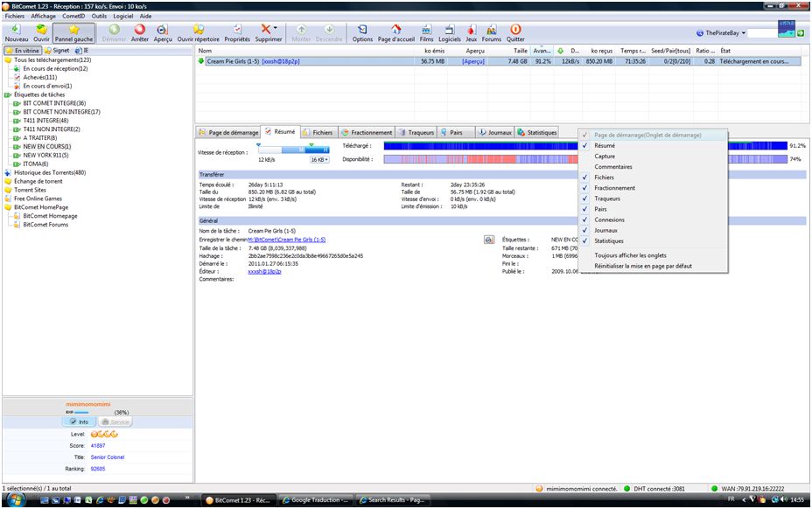
Task: Select Achevés(111) in the tree
Action: [x=40, y=77]
